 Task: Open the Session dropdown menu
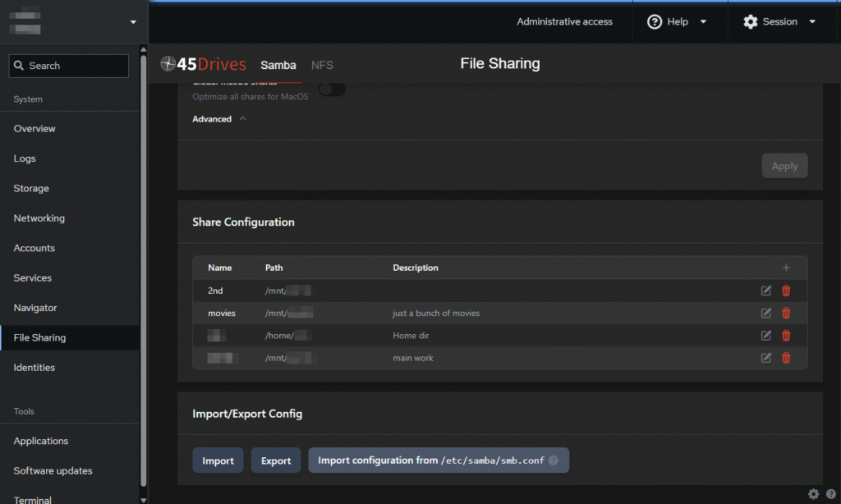click(779, 22)
